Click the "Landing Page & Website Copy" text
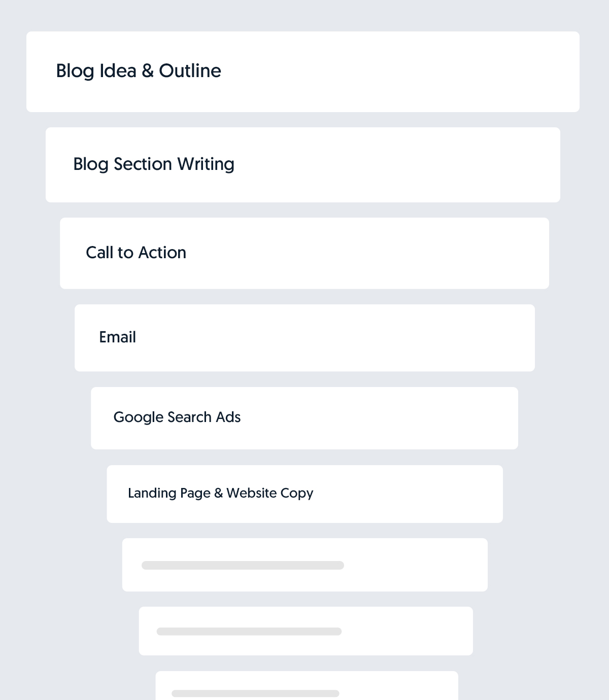Image resolution: width=609 pixels, height=700 pixels. 220,493
